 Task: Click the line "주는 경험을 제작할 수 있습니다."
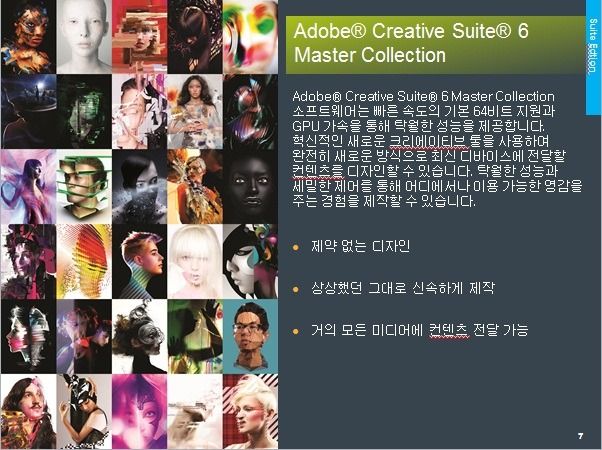coord(384,201)
